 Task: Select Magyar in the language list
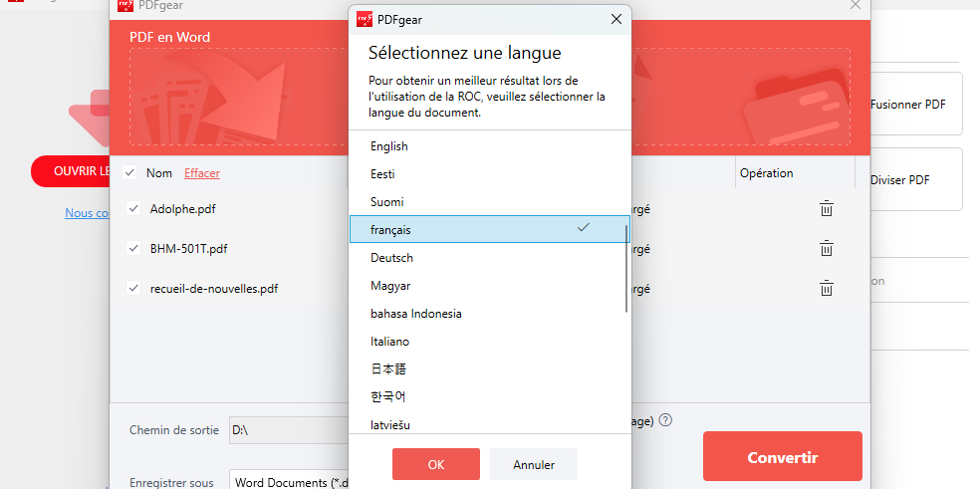(489, 285)
